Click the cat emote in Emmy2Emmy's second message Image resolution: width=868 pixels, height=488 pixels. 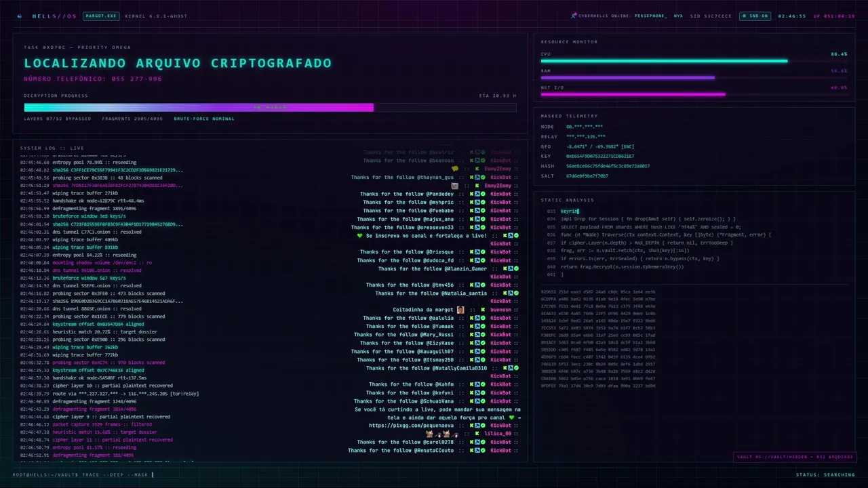(x=455, y=185)
